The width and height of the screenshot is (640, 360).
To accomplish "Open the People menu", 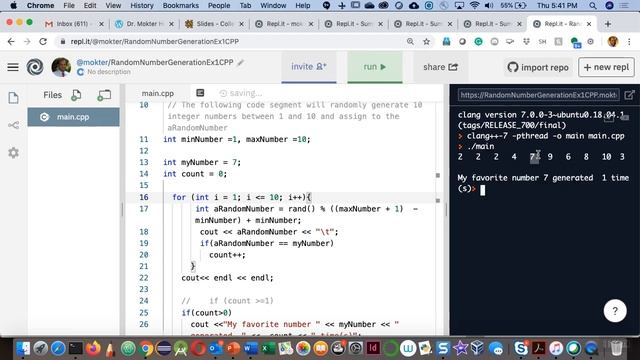I will tap(219, 5).
